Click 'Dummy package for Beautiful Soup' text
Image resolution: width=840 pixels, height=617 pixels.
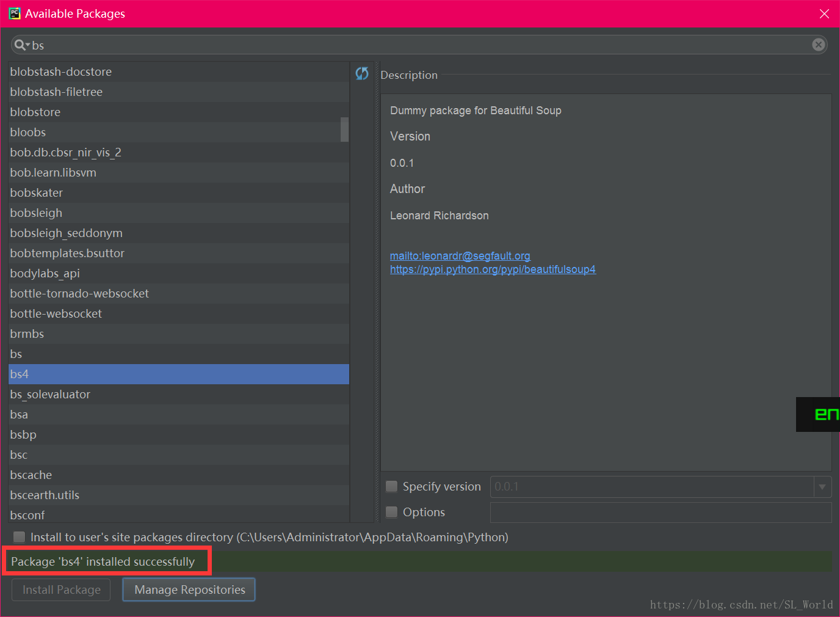tap(476, 111)
